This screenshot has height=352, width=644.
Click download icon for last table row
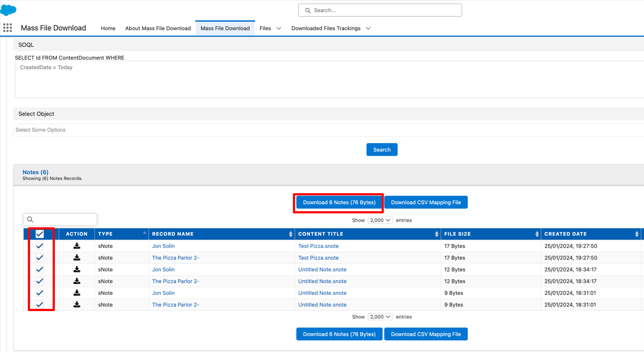click(77, 305)
